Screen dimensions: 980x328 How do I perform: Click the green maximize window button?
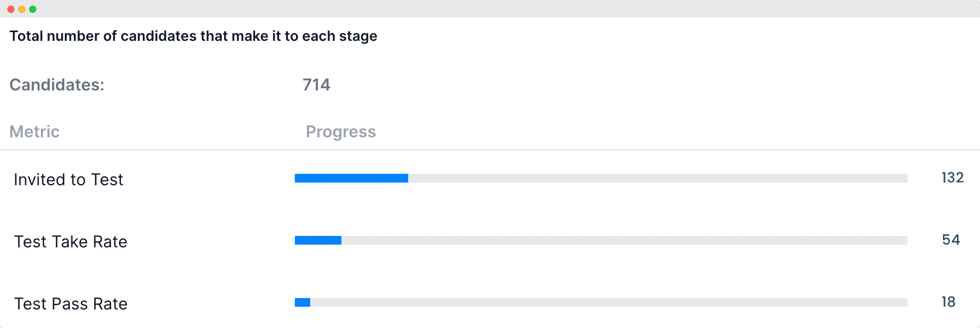(33, 9)
